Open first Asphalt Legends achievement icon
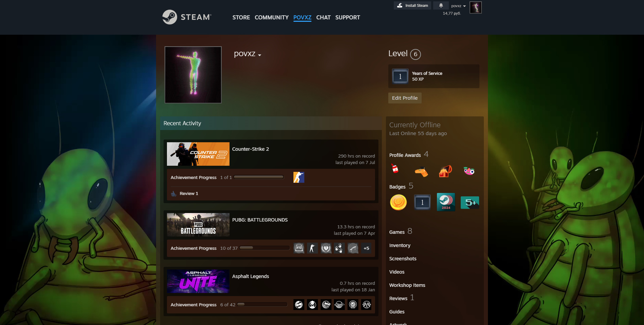 [299, 305]
